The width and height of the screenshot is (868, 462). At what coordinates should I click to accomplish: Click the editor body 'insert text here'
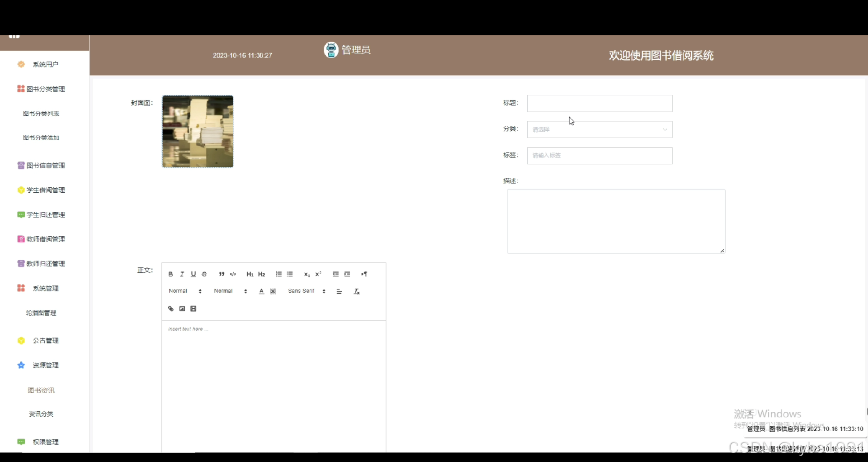pos(274,386)
